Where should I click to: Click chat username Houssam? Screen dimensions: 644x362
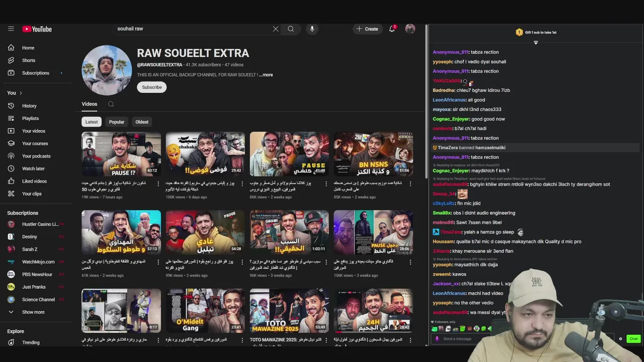click(443, 241)
